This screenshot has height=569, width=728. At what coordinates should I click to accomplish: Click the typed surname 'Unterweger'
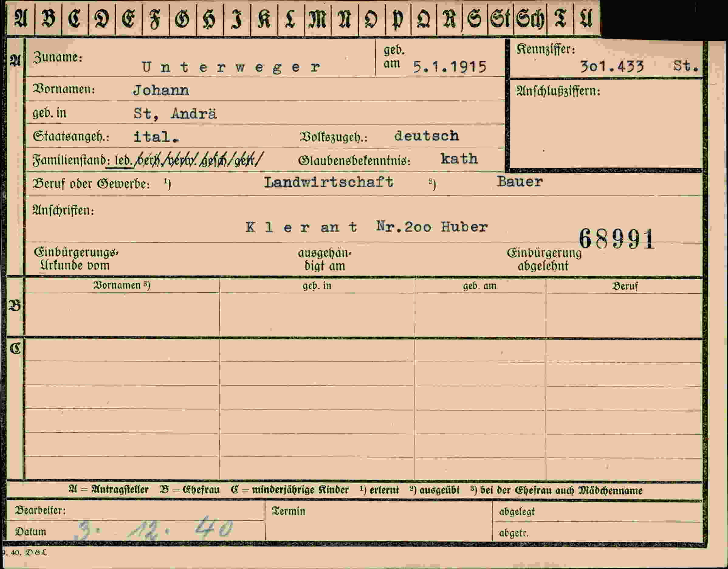coord(231,68)
